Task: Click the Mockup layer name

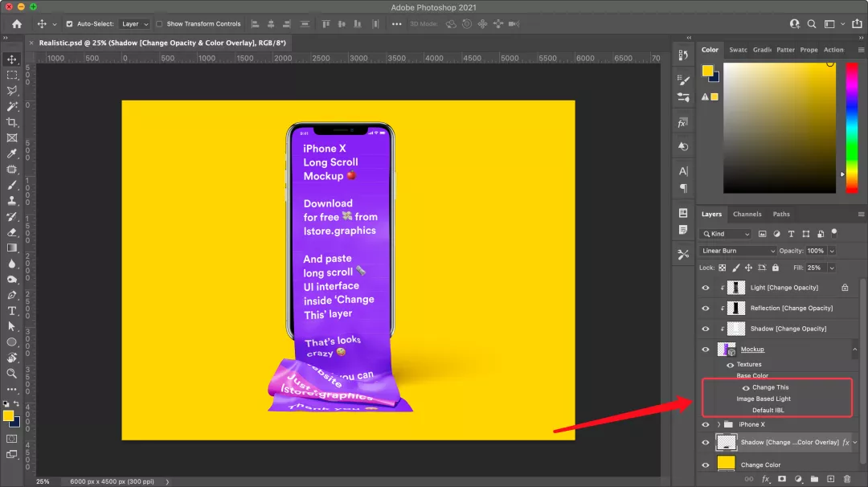Action: (x=752, y=350)
